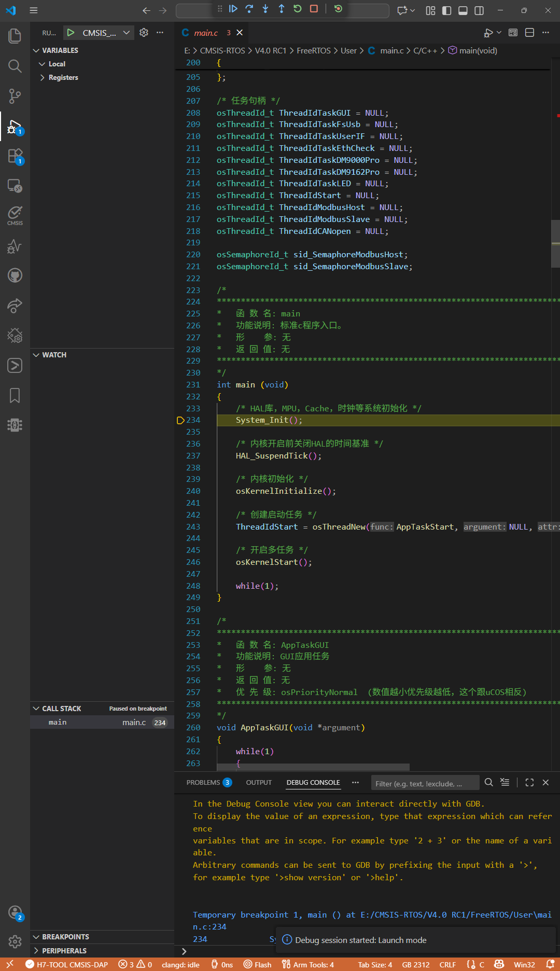This screenshot has height=971, width=560.
Task: Toggle the secondary side bar layout button
Action: point(479,10)
